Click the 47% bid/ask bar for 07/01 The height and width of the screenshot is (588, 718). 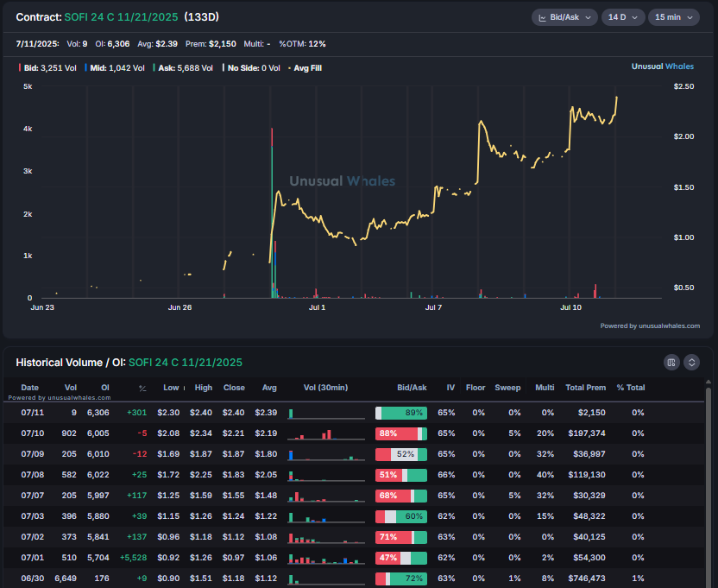coord(401,558)
